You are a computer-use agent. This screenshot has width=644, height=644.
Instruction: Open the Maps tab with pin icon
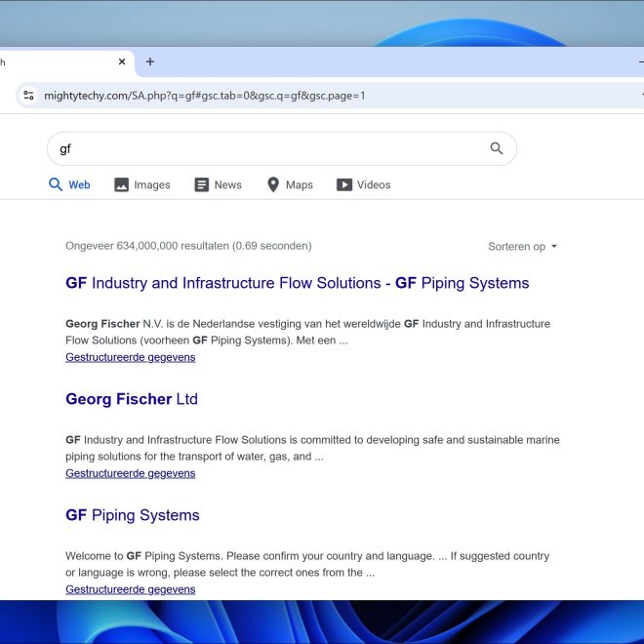click(290, 184)
